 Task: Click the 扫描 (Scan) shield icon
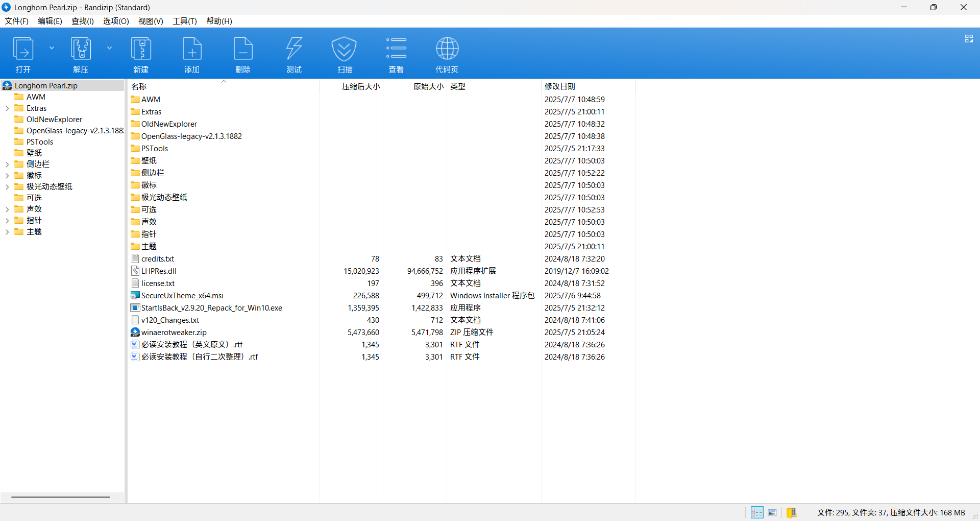tap(345, 49)
